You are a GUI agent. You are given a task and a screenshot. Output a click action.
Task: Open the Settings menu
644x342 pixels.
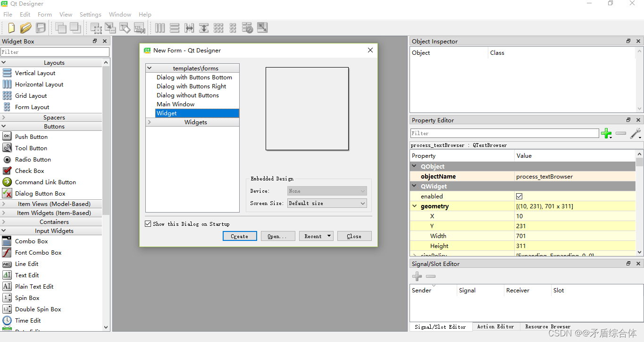[x=91, y=14]
